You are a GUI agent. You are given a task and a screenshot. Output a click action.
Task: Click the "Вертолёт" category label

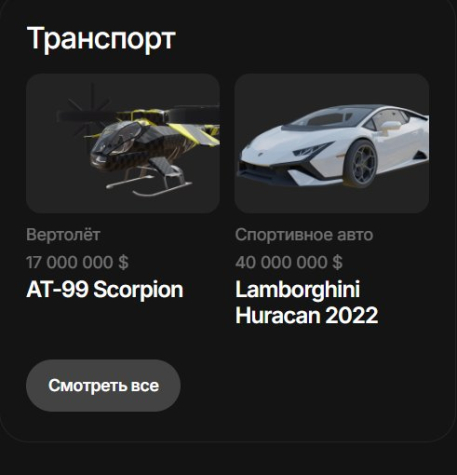[63, 235]
